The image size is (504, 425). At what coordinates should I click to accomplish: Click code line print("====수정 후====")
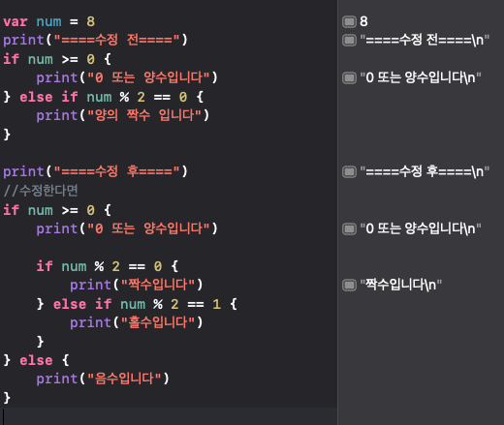point(95,171)
